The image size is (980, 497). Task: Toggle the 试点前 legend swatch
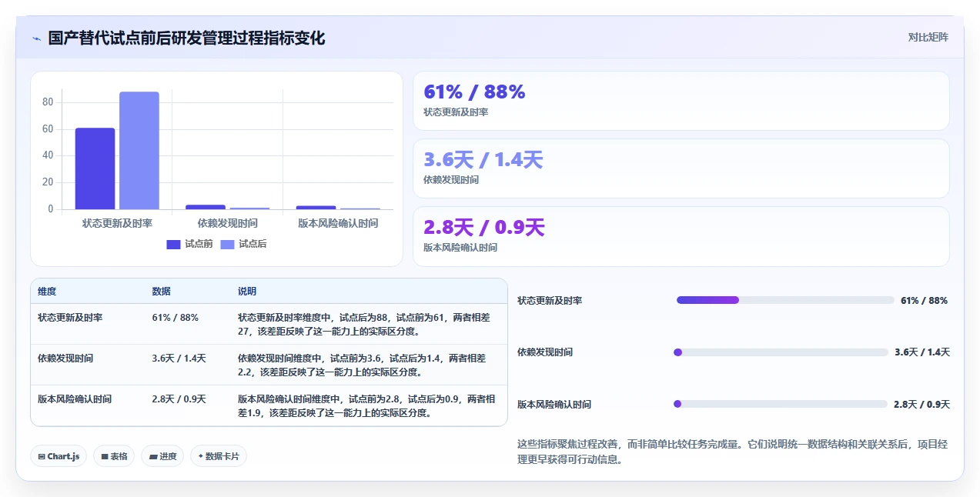coord(174,244)
